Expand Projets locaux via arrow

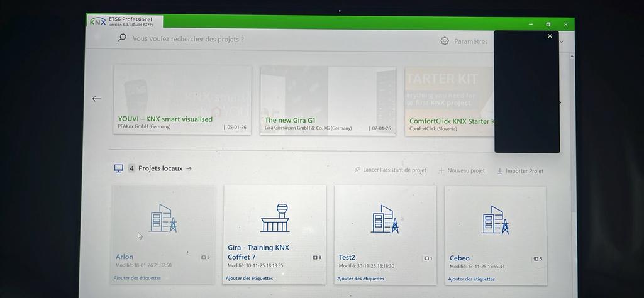click(x=189, y=168)
